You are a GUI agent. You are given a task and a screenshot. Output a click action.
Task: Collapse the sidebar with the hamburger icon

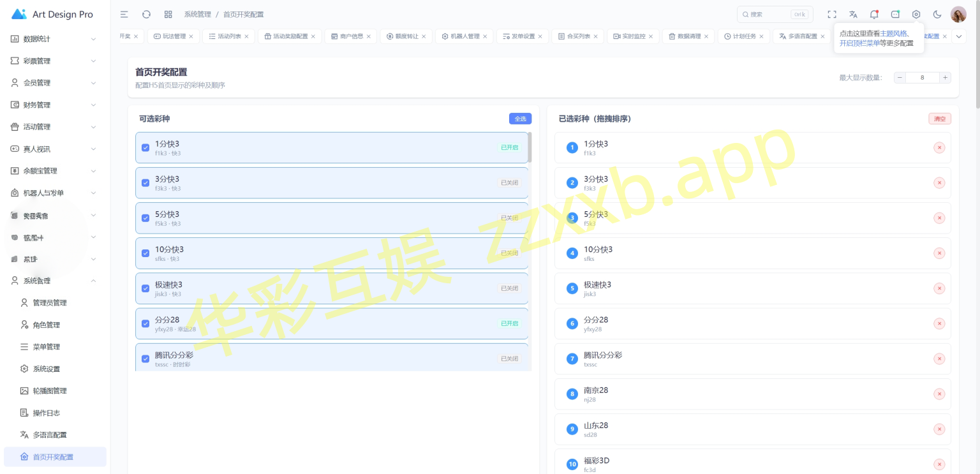click(x=124, y=15)
